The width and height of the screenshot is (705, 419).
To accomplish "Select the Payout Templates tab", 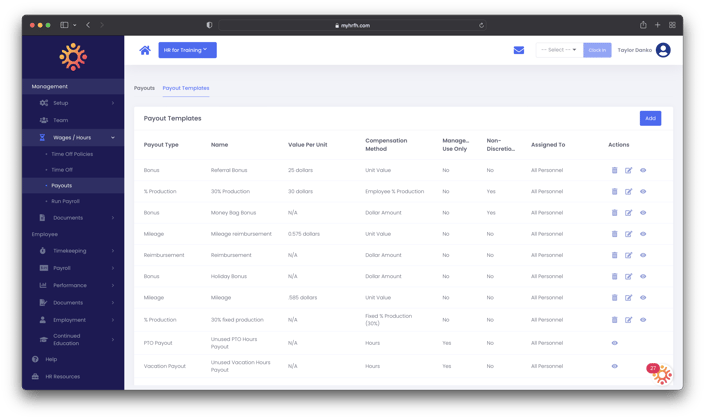I will point(186,88).
